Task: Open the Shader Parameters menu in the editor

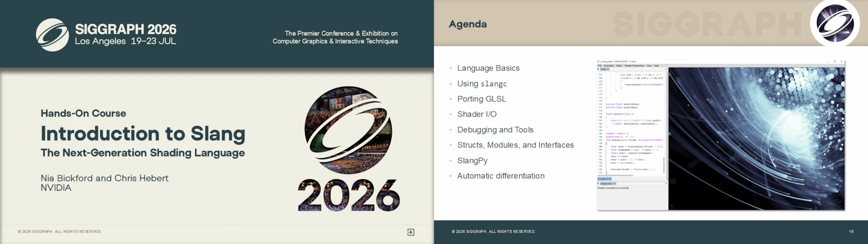Action: (634, 66)
